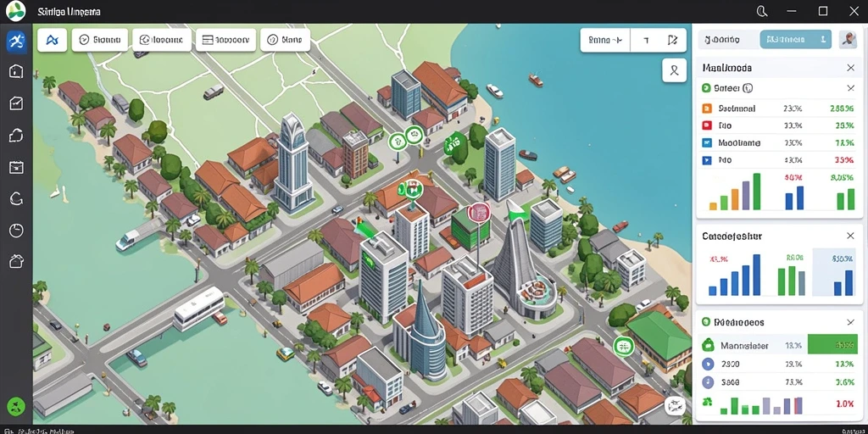Click the green map marker near bottom-right building
The image size is (868, 434).
pos(624,347)
